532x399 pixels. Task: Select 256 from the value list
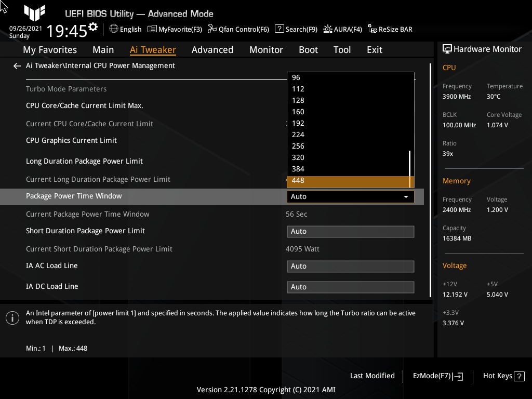(x=350, y=146)
